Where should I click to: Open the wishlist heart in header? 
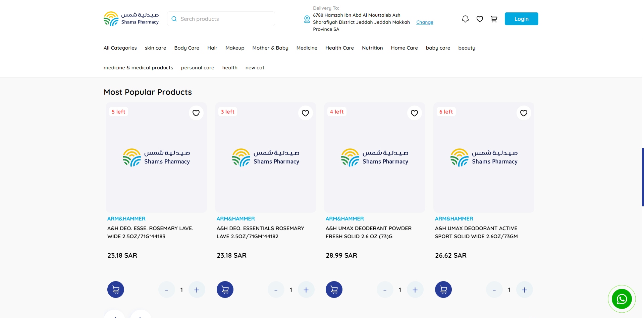click(480, 19)
